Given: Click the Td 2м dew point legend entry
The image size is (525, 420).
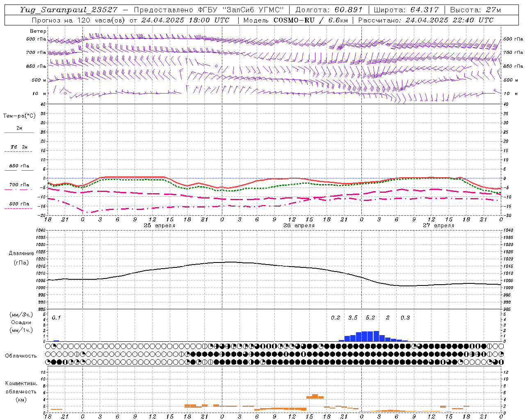Looking at the screenshot, I should click(x=19, y=147).
